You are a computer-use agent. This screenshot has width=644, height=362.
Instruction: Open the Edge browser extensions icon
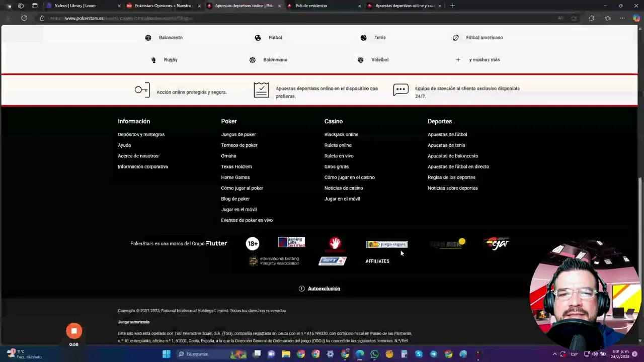(x=591, y=18)
